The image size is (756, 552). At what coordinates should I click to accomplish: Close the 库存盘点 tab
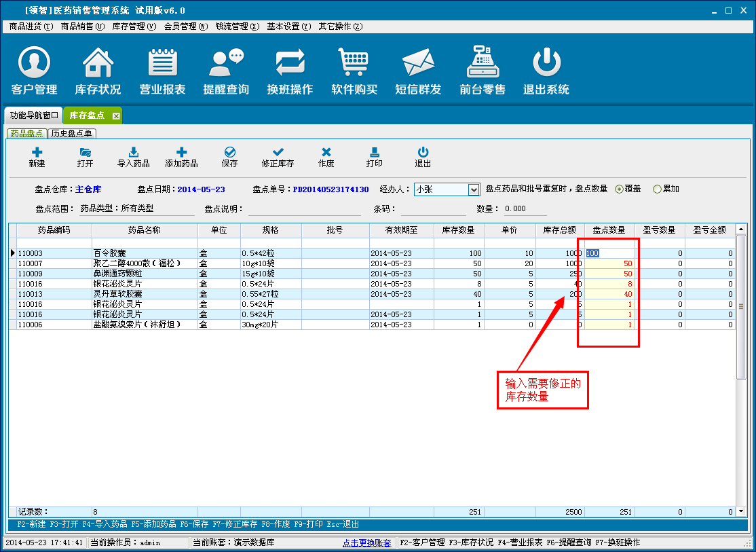point(116,116)
